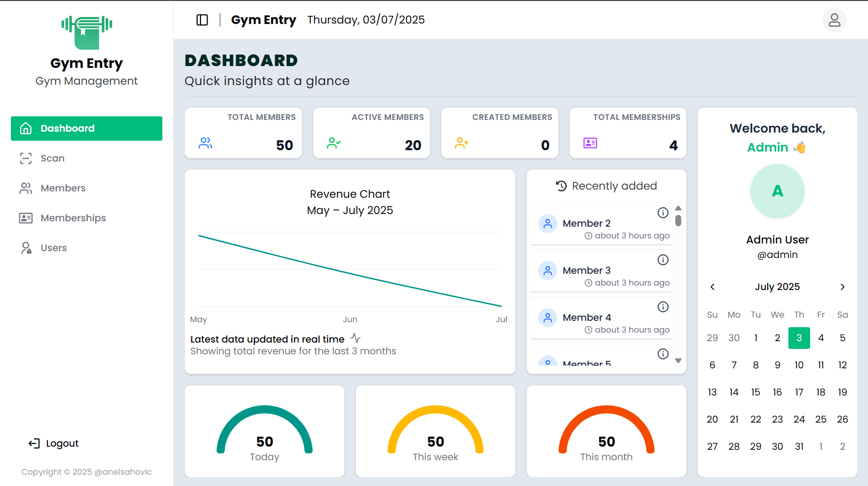Screen dimensions: 868x486
Task: Click the Active Members check icon
Action: click(x=334, y=143)
